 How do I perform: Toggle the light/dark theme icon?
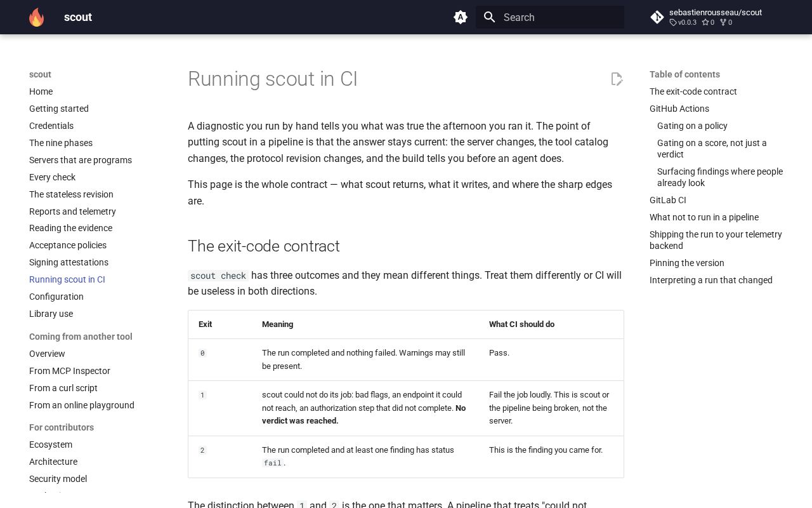coord(461,17)
